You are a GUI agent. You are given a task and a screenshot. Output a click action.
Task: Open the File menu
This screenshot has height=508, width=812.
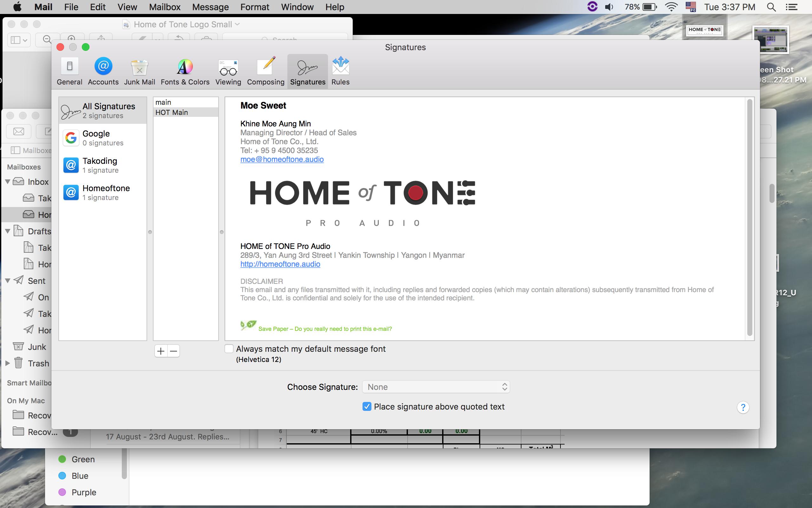click(x=71, y=7)
